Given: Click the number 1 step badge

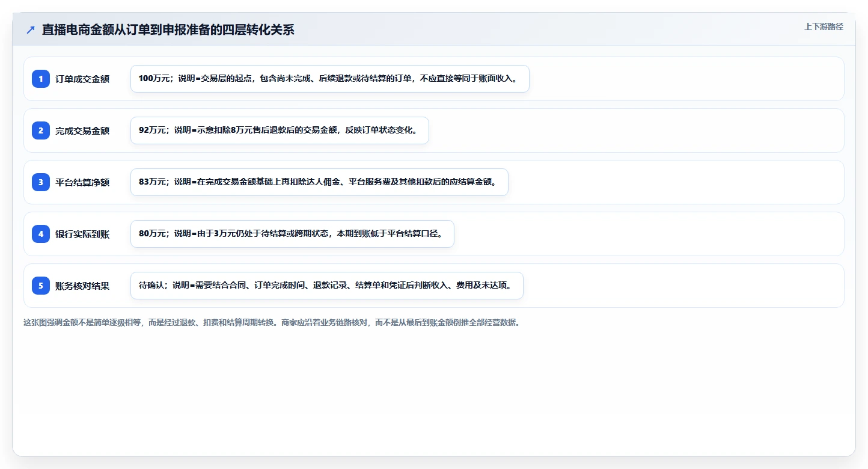Looking at the screenshot, I should (x=41, y=79).
